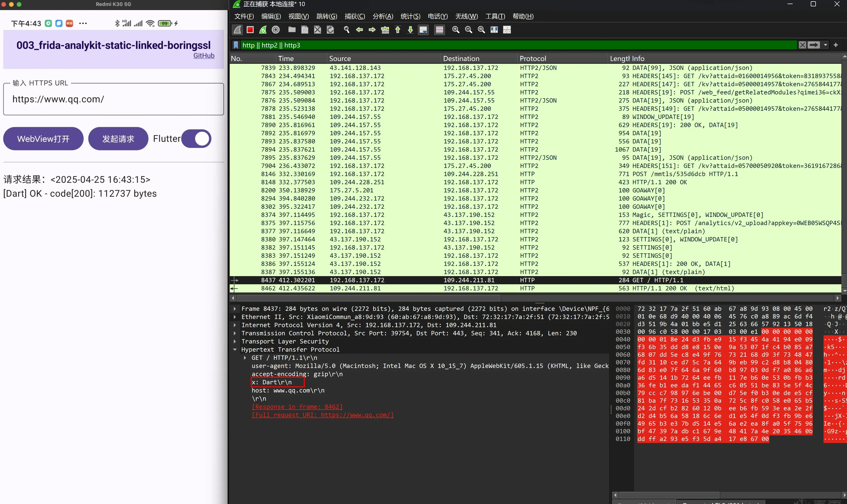
Task: Save this capture file icon
Action: 305,30
